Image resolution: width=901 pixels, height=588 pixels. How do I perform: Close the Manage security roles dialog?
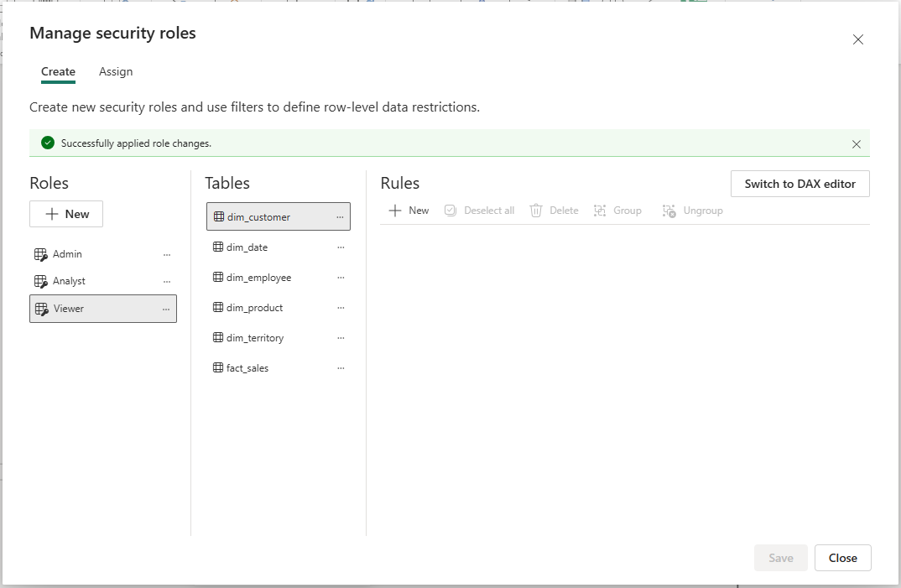pyautogui.click(x=858, y=39)
